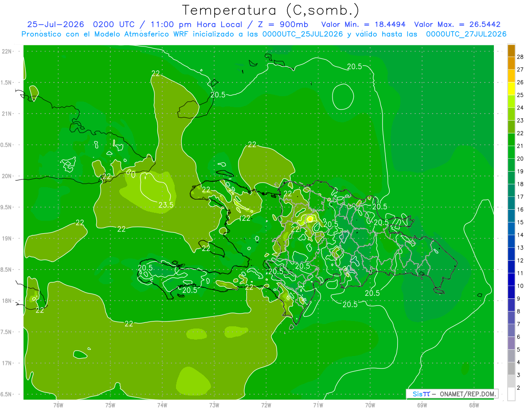Click initialization time '0000UTC_25JUL2026'
Screen dimensions: 532x411
[303, 34]
